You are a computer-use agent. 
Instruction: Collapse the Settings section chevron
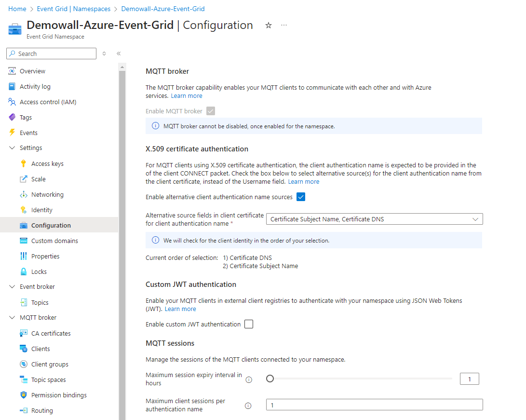pyautogui.click(x=12, y=148)
